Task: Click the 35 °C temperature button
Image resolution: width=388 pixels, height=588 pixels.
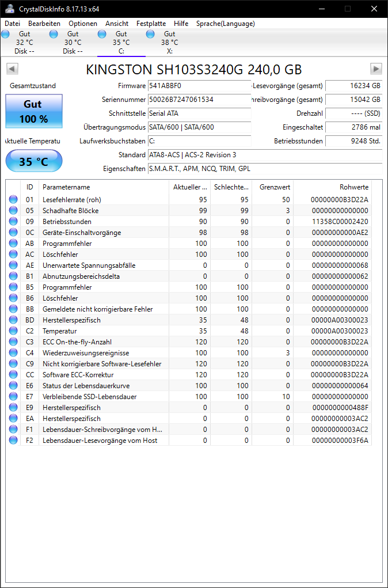Action: (34, 161)
